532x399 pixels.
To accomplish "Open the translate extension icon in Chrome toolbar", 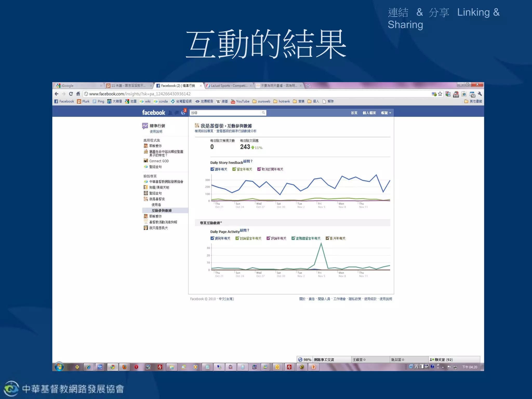I will [x=448, y=94].
